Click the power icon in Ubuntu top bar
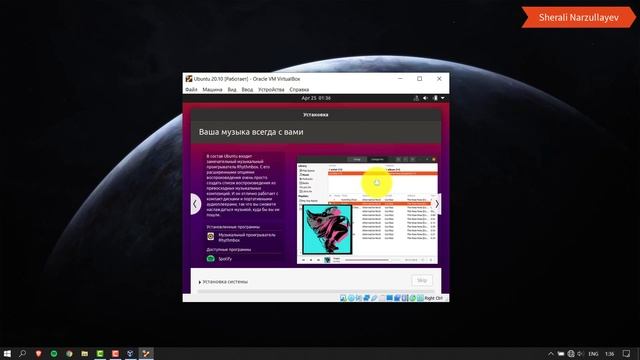Viewport: 640px width, 360px height. coord(436,98)
